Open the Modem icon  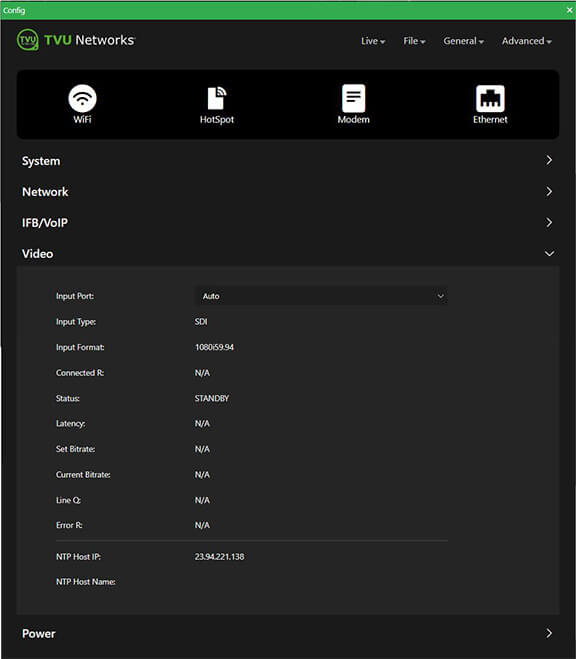(x=353, y=104)
